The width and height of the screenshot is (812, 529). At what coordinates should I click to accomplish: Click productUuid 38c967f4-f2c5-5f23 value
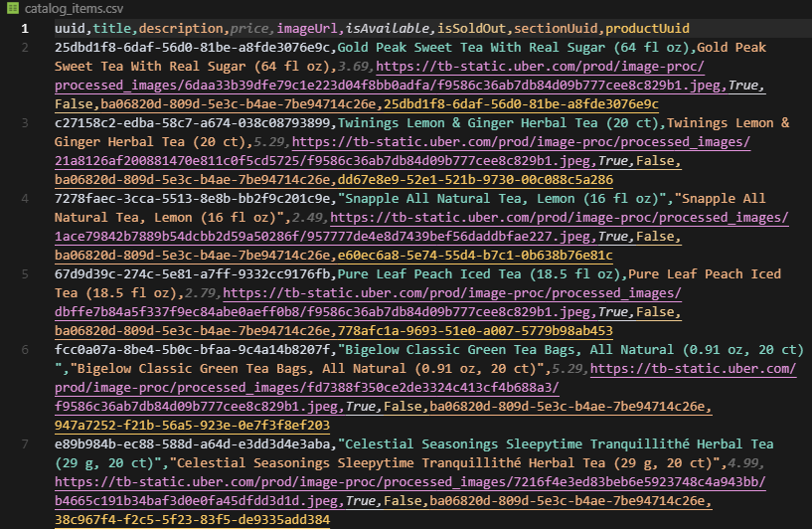192,520
